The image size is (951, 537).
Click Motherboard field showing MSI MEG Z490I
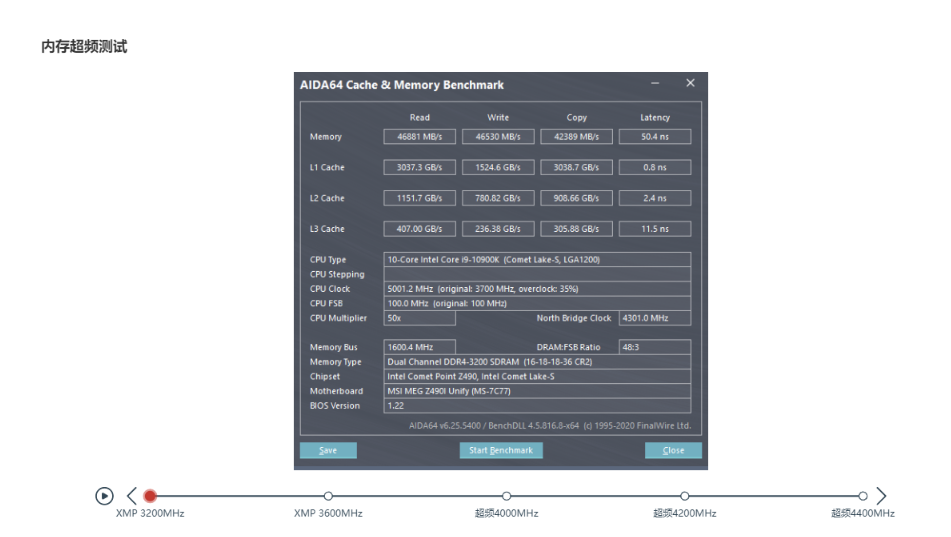(x=537, y=391)
